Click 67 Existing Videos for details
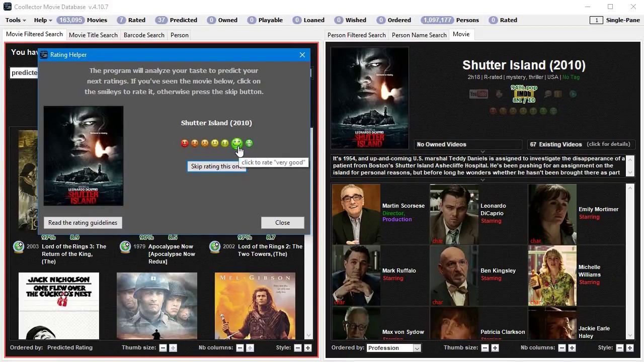Viewport: 644px width, 362px height. (x=581, y=144)
